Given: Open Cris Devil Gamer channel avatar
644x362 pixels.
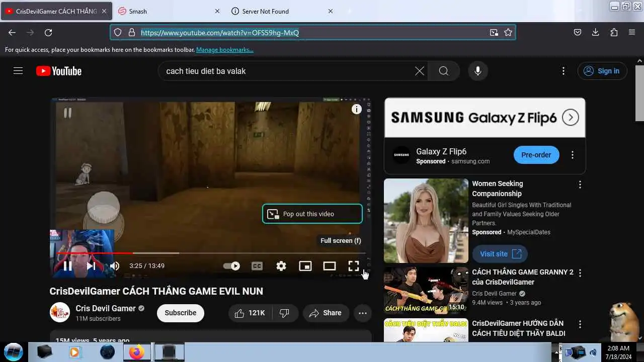Looking at the screenshot, I should [60, 312].
